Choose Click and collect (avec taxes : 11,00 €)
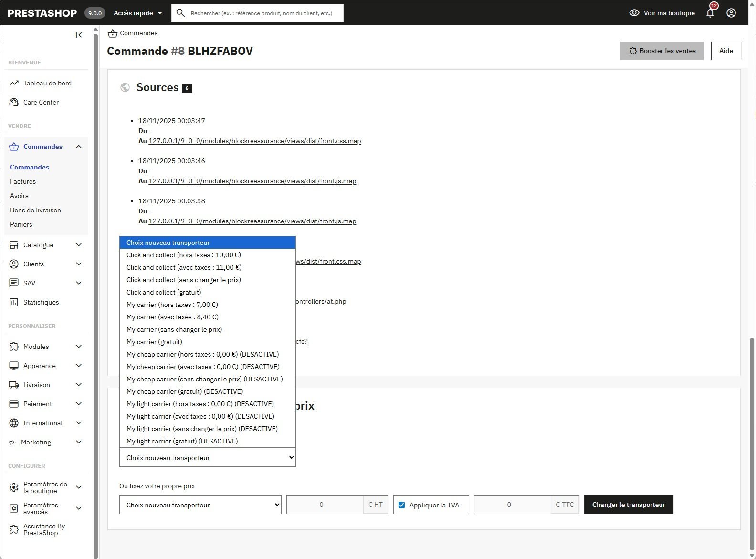The image size is (756, 559). [x=208, y=267]
